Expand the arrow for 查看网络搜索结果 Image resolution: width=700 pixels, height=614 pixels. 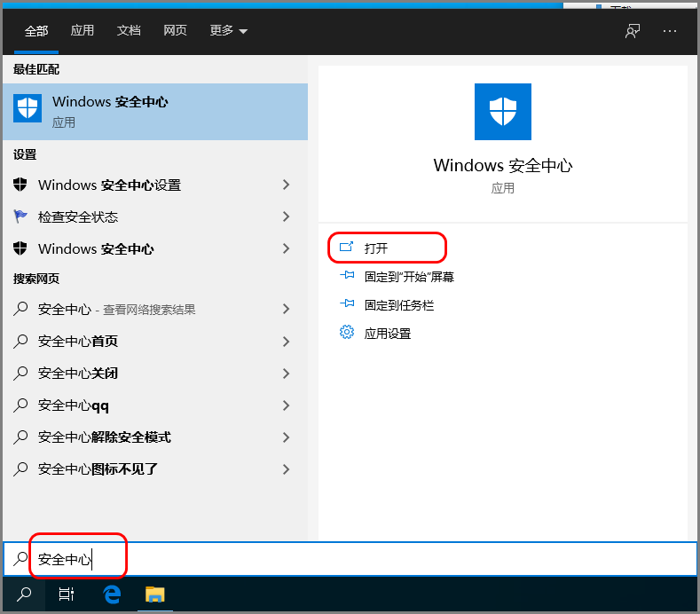tap(287, 309)
